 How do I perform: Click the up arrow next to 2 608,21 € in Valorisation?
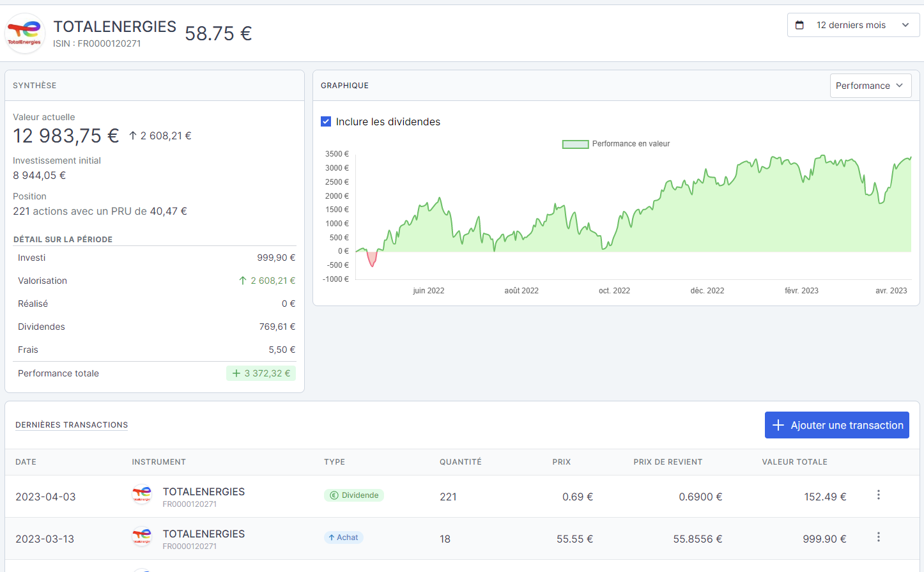(x=243, y=281)
